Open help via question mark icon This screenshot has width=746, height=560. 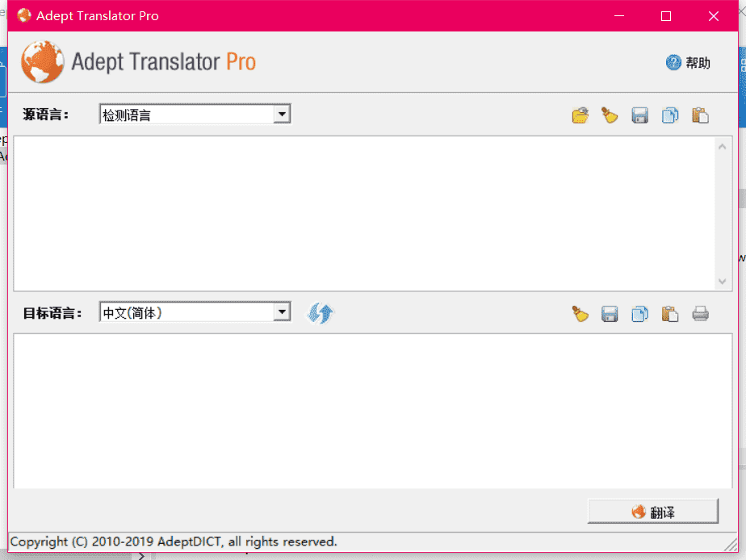tap(673, 62)
